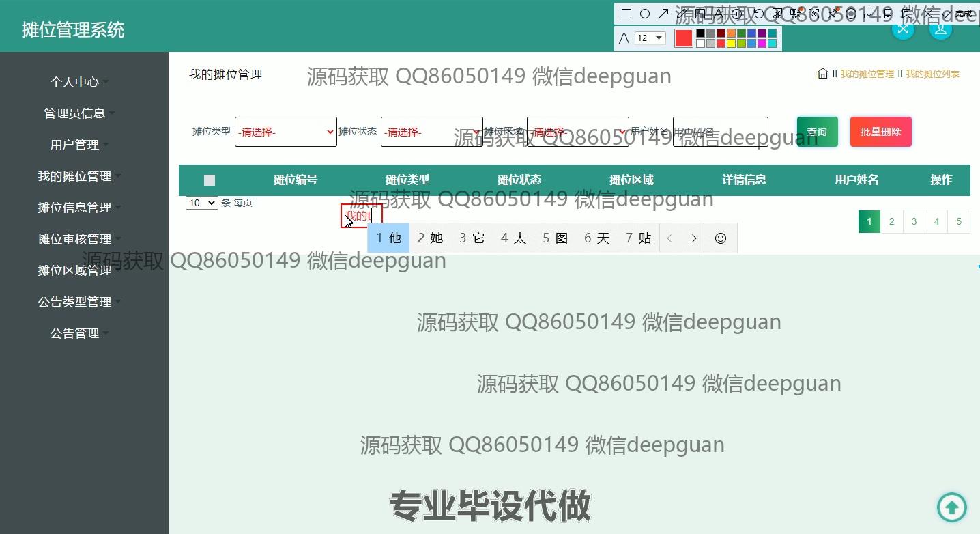
Task: Click the undo icon in screenshot toolbar
Action: pos(758,14)
